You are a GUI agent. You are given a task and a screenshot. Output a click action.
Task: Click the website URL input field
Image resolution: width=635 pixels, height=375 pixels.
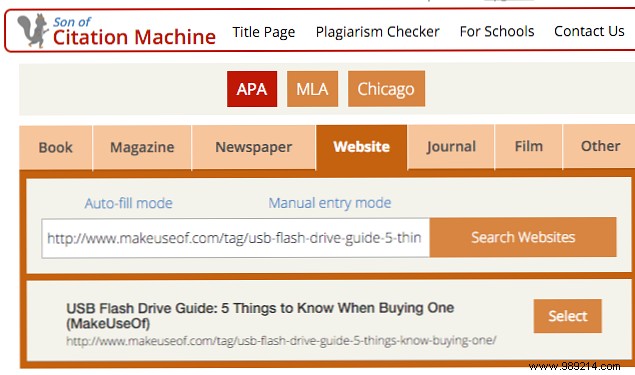[x=235, y=238]
